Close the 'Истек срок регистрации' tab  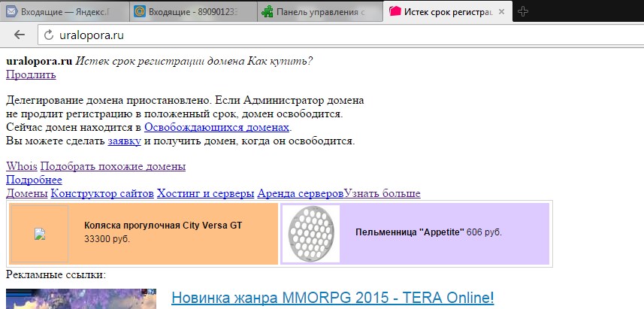pyautogui.click(x=501, y=12)
